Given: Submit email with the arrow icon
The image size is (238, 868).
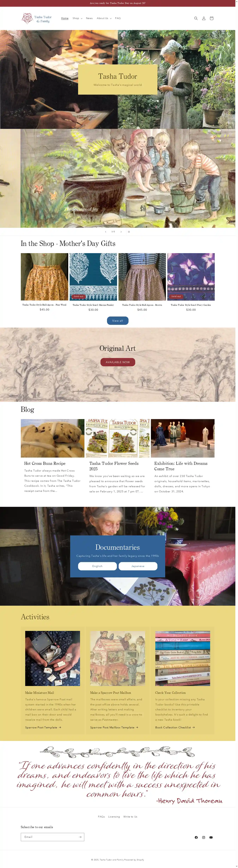Looking at the screenshot, I should click(80, 837).
